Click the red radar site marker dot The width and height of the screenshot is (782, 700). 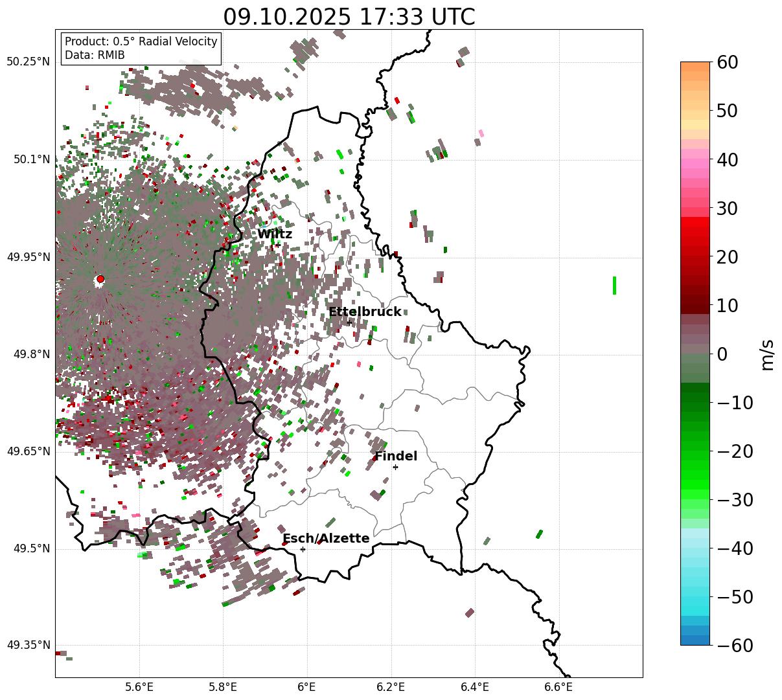(x=100, y=279)
